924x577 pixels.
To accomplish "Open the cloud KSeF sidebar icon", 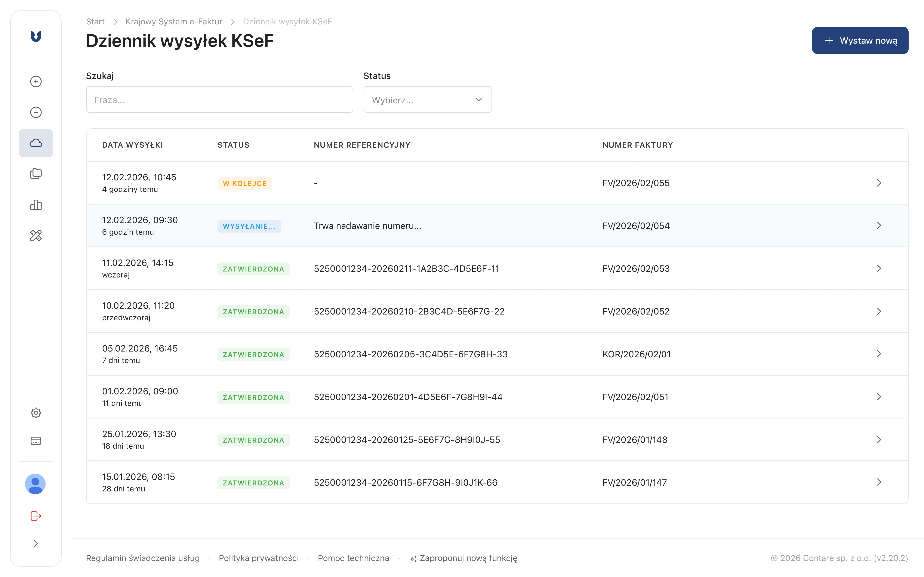I will click(x=36, y=143).
